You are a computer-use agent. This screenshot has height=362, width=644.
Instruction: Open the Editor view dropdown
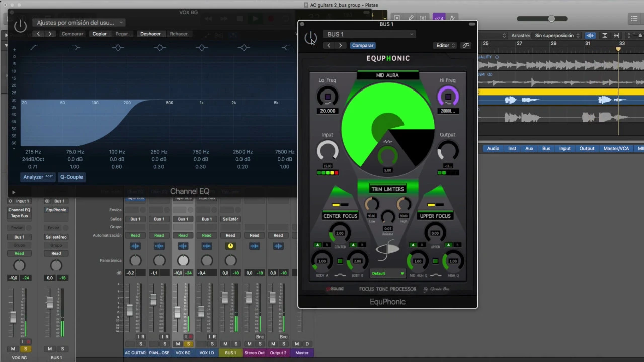445,45
